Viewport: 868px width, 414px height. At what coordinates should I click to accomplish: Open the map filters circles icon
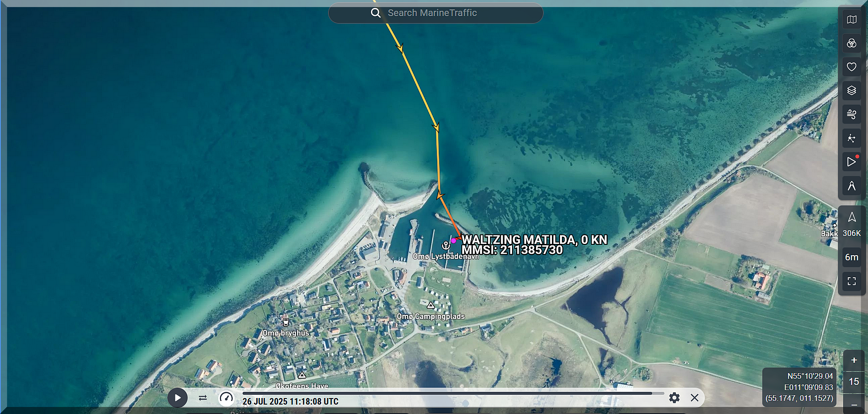click(852, 43)
